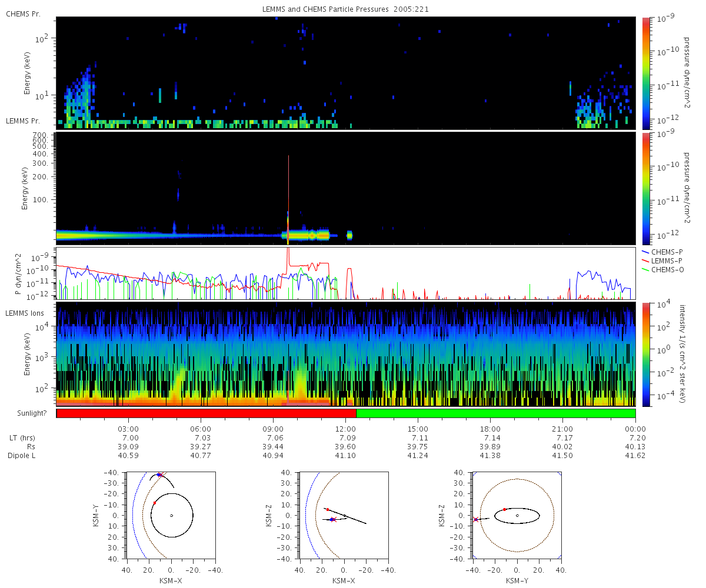Click the "Dipole L" row label
Viewport: 706px width, 588px height.
click(x=21, y=456)
